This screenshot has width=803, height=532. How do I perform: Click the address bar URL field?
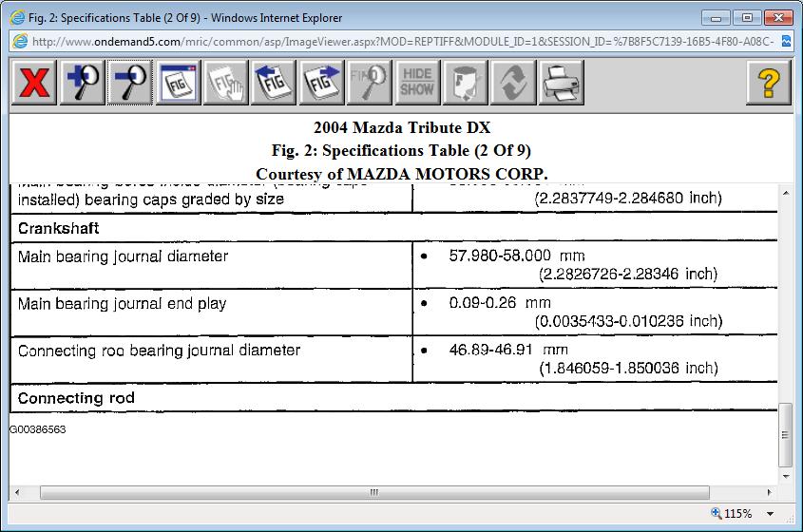point(402,42)
